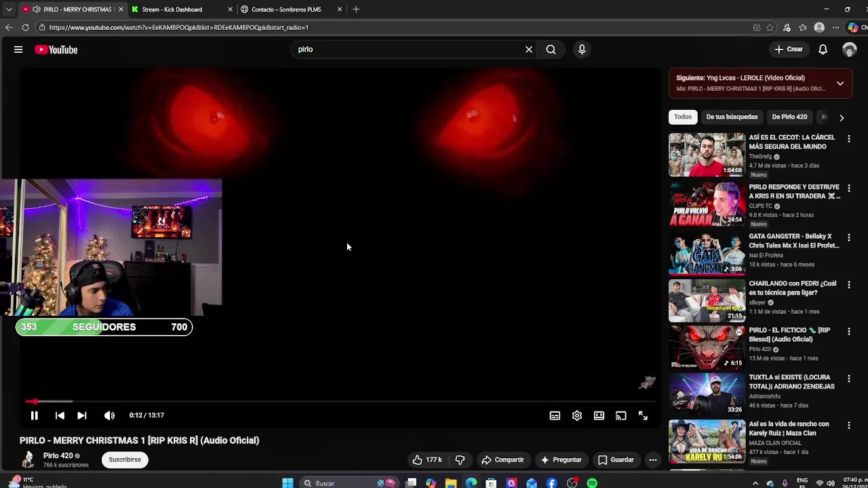Skip to the next video
The height and width of the screenshot is (488, 868).
tap(81, 415)
